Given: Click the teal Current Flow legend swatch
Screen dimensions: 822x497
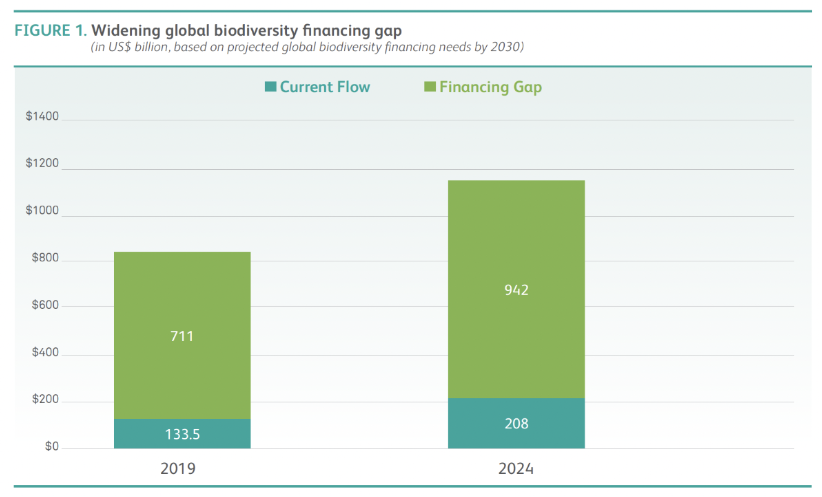Looking at the screenshot, I should (271, 87).
